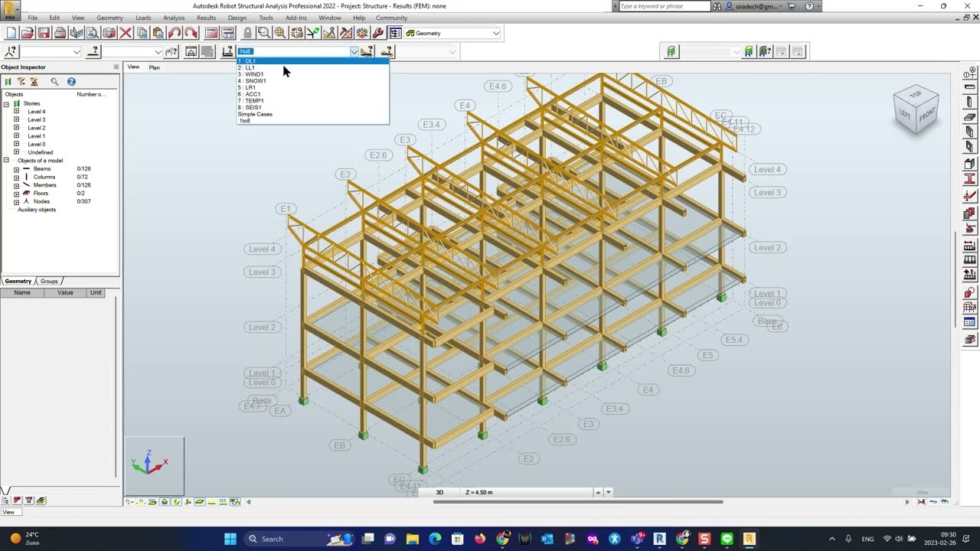Click the wrench preferences icon in toolbar
The width and height of the screenshot is (980, 551).
click(x=378, y=33)
